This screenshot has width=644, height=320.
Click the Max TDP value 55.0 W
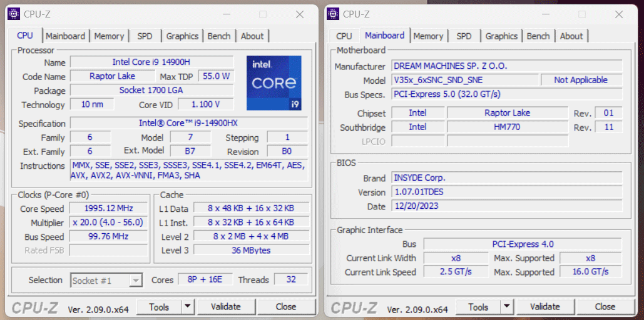coord(216,76)
